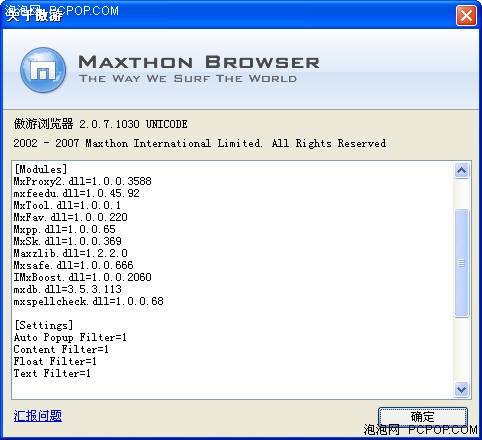Click the Maxthon Browser banner title
482x440 pixels.
click(x=199, y=62)
